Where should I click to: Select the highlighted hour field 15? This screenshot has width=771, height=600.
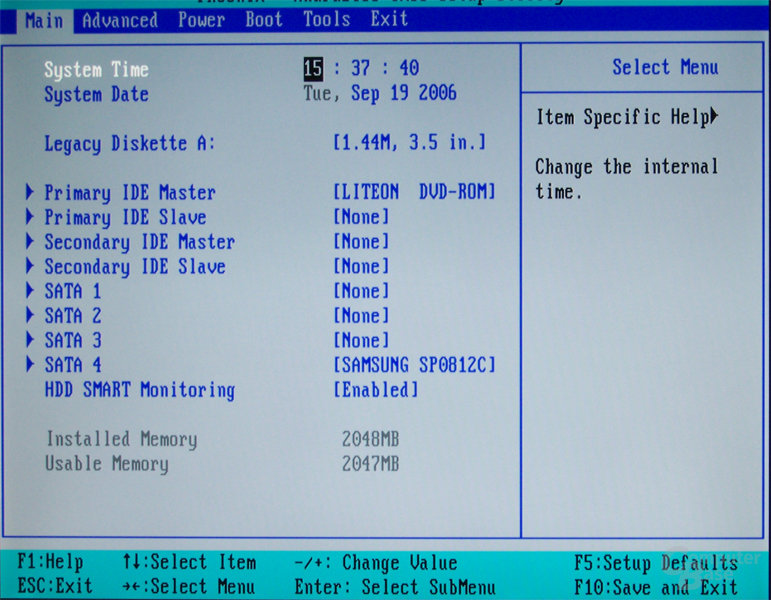pos(313,68)
